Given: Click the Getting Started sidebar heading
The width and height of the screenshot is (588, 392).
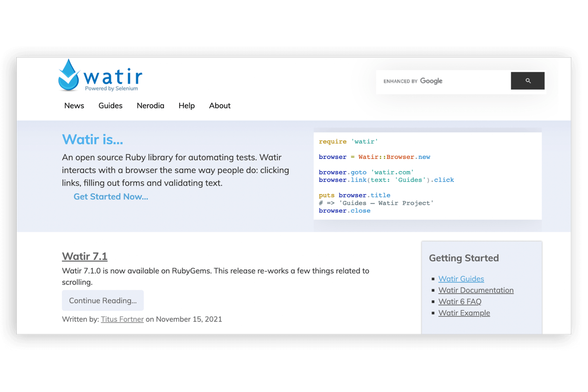Looking at the screenshot, I should [464, 258].
